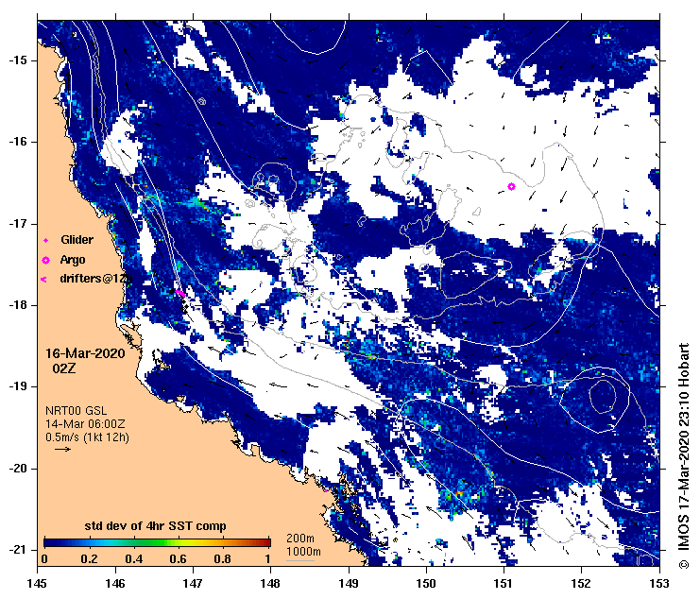
Task: Click the '145' longitude axis label
Action: click(37, 584)
